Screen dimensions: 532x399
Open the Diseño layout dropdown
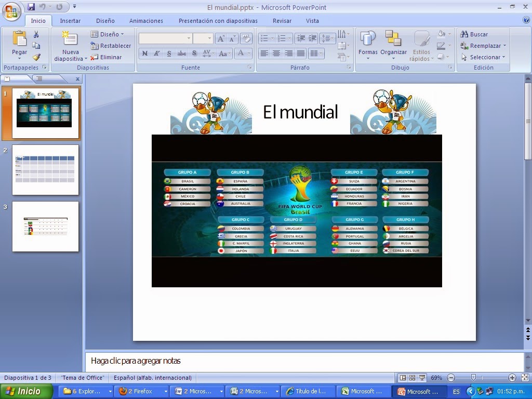[x=107, y=34]
